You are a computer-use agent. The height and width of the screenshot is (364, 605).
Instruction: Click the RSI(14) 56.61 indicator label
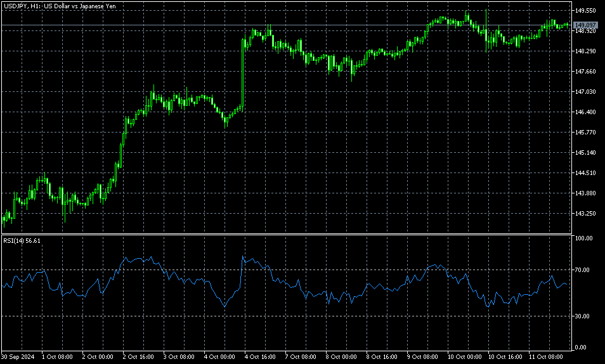point(22,241)
